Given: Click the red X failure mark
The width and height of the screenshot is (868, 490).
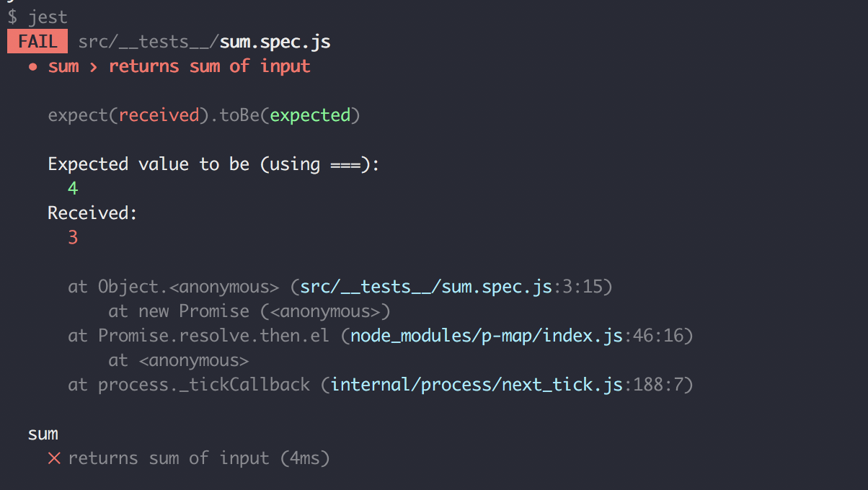Looking at the screenshot, I should pos(54,458).
